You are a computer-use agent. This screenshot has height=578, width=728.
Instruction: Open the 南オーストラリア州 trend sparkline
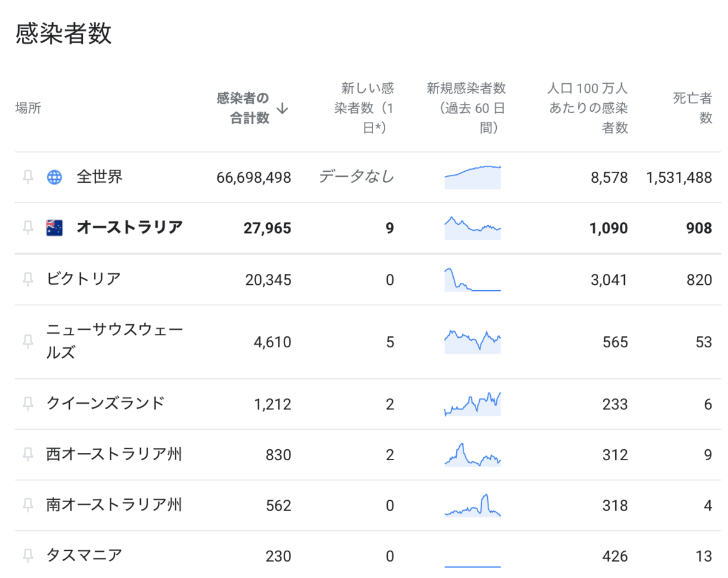(x=473, y=505)
